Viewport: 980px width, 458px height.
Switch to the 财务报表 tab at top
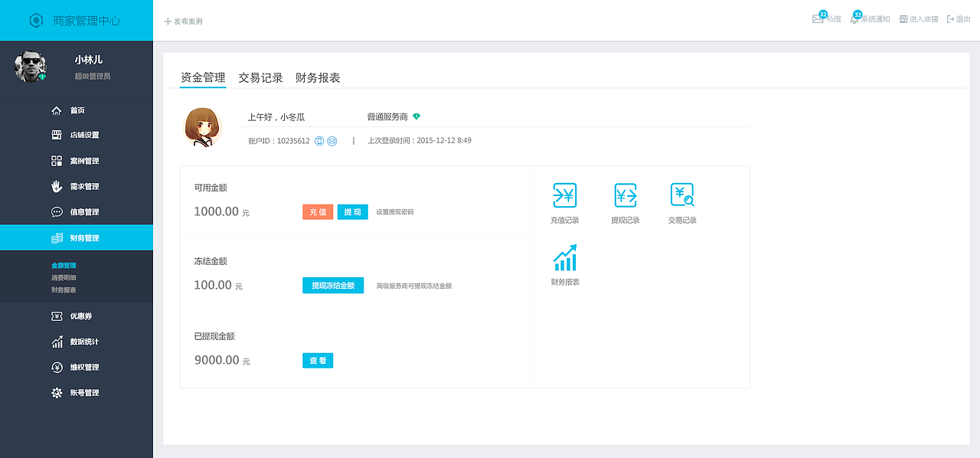(318, 77)
